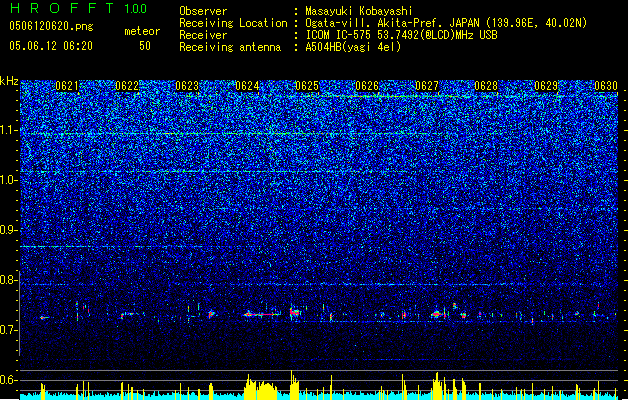Image resolution: width=629 pixels, height=400 pixels.
Task: Click the meteor count value 50
Action: coord(145,46)
